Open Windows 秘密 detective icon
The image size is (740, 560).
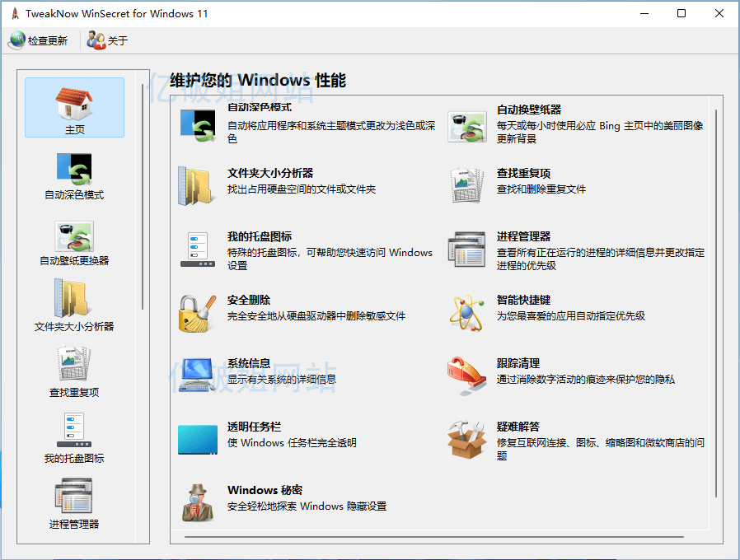pyautogui.click(x=197, y=502)
